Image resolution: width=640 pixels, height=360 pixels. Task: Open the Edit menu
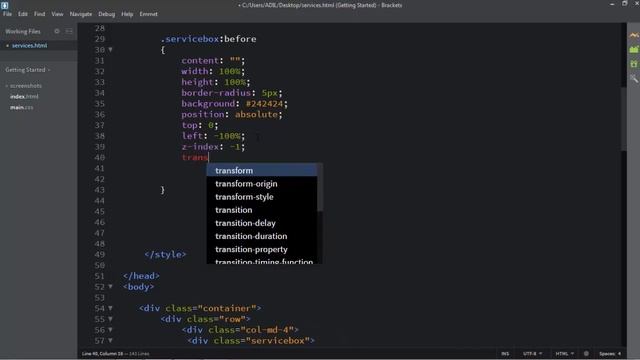(23, 14)
